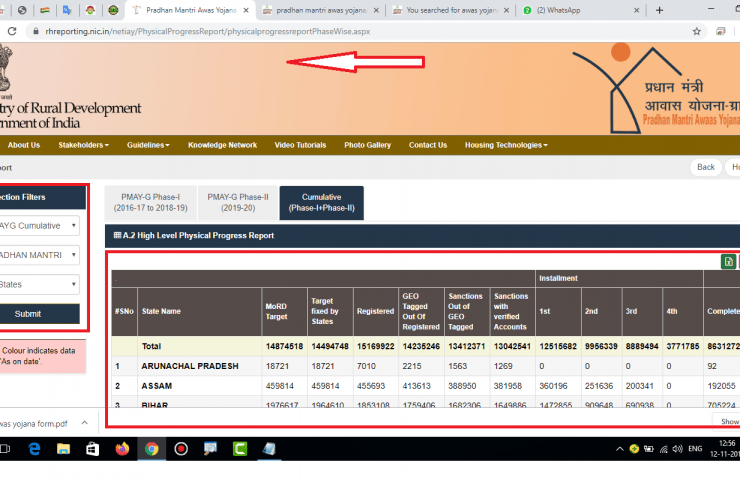The image size is (740, 480).
Task: Click the MoRD Target column header
Action: [284, 312]
